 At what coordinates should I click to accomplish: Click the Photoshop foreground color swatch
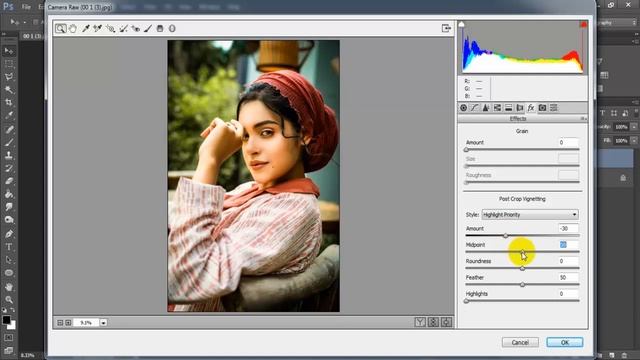pyautogui.click(x=6, y=320)
